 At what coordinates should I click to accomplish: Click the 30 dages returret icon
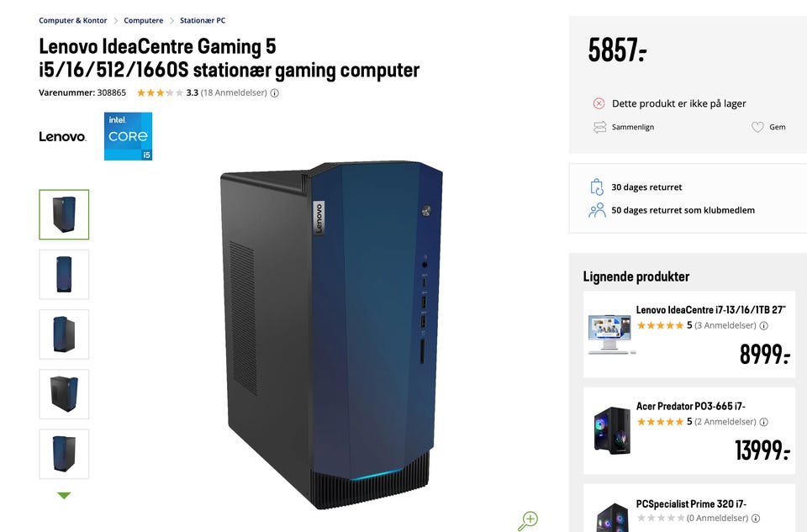tap(597, 187)
